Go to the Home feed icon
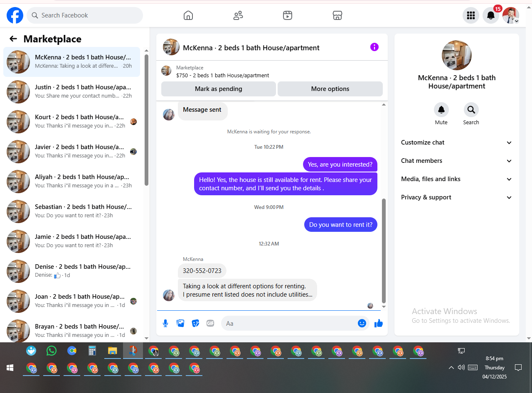This screenshot has height=393, width=532. [x=188, y=15]
